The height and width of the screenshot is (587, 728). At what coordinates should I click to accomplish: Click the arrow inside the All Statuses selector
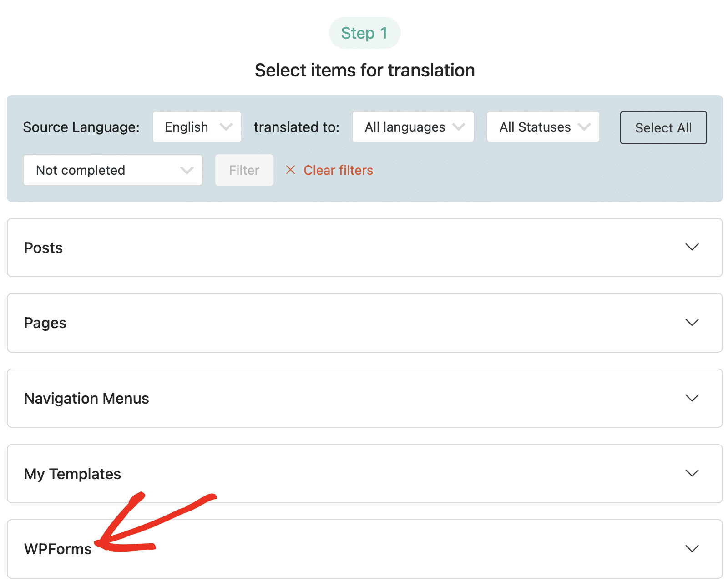click(x=585, y=127)
